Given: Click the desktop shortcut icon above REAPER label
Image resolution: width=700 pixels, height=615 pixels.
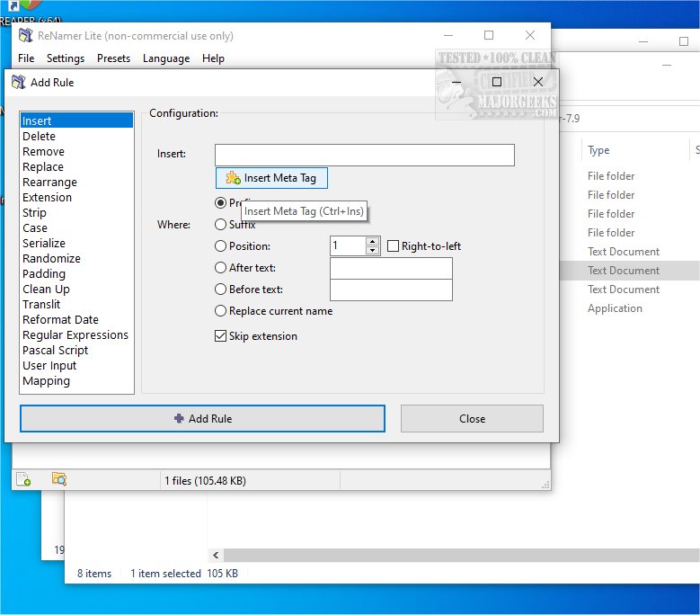Looking at the screenshot, I should pyautogui.click(x=23, y=5).
